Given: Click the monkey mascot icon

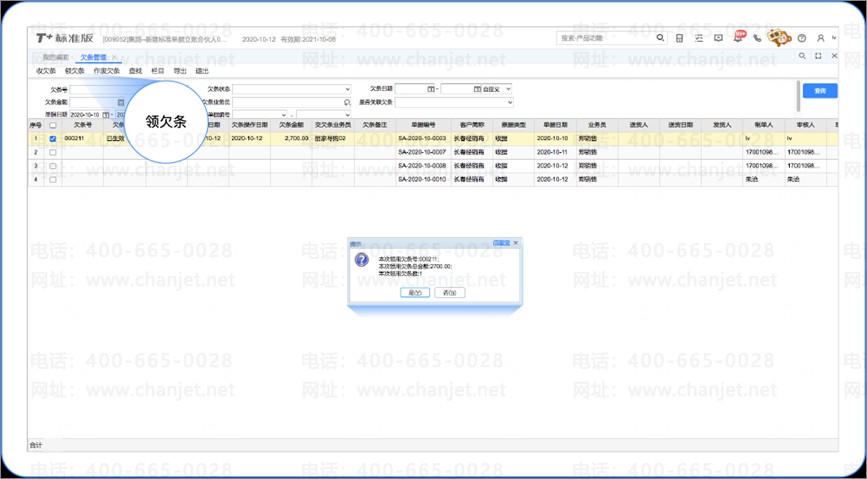Looking at the screenshot, I should point(779,38).
